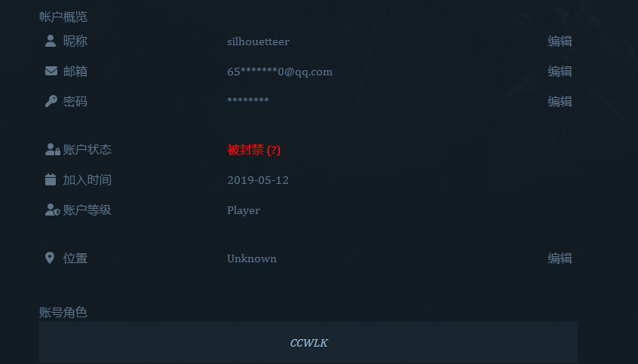
Task: Click the map pin icon beside 位置
Action: click(x=50, y=258)
